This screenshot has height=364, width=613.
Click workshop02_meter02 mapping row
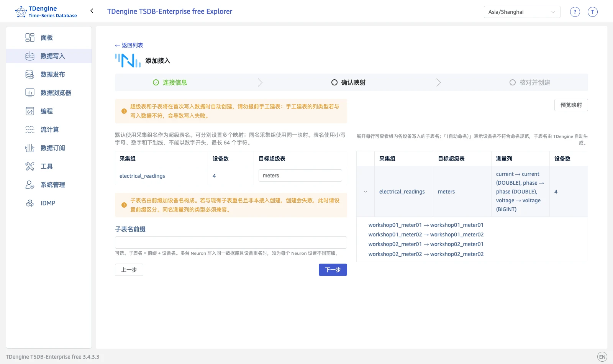(x=426, y=254)
